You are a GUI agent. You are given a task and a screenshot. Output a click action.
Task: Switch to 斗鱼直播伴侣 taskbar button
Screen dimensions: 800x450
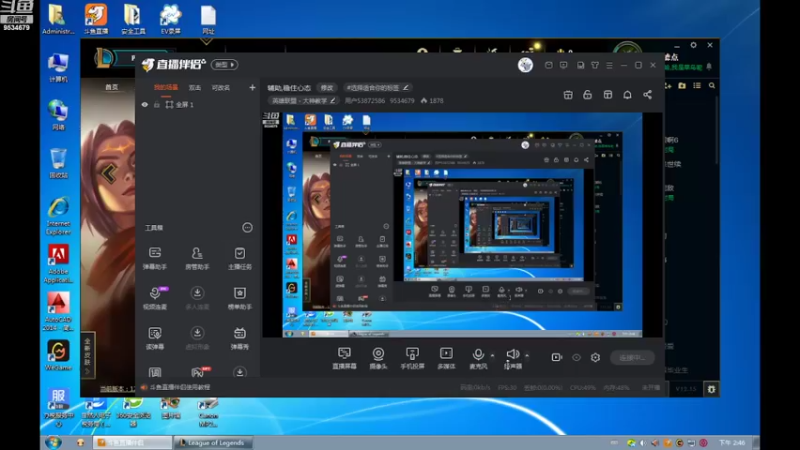coord(133,442)
